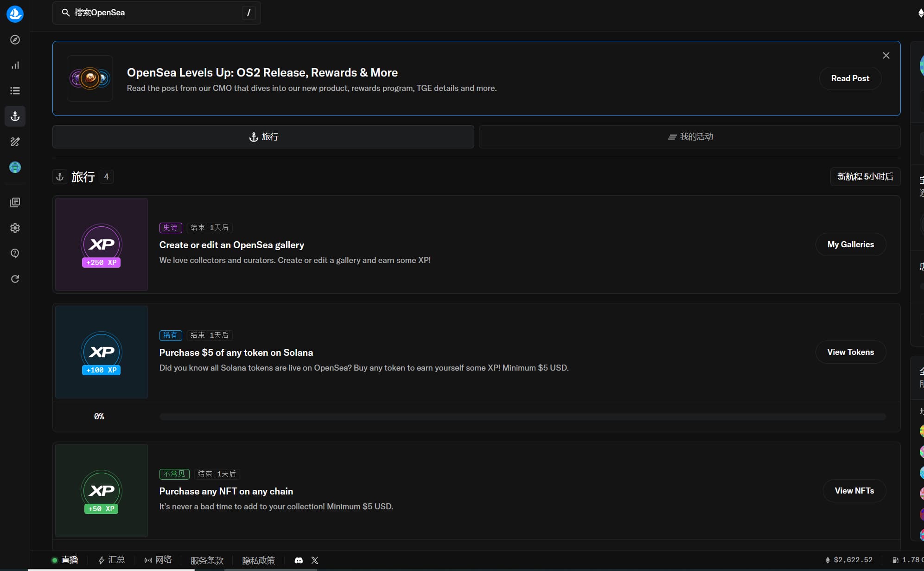Open the pencil studio sidebar icon
Image resolution: width=924 pixels, height=571 pixels.
coord(15,142)
